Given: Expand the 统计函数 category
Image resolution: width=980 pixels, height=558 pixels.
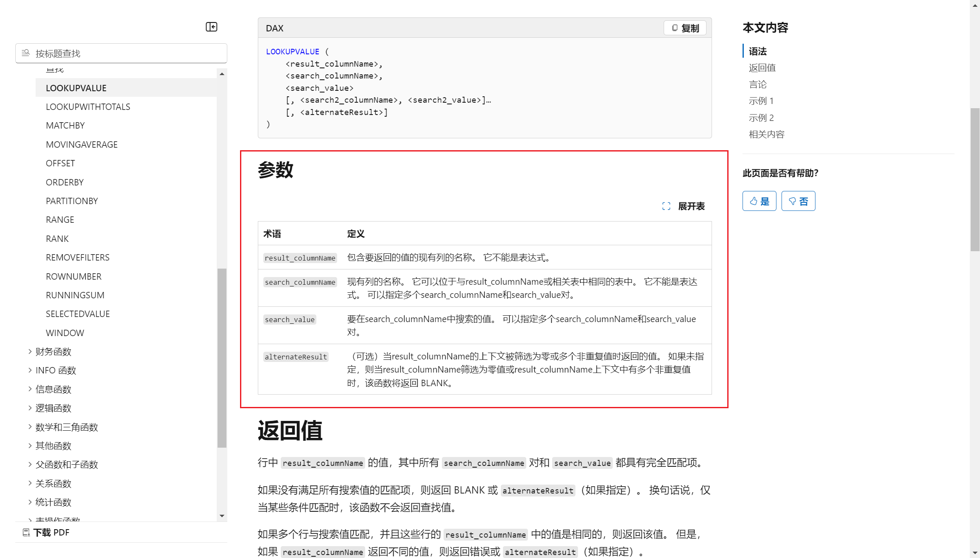Looking at the screenshot, I should tap(30, 502).
